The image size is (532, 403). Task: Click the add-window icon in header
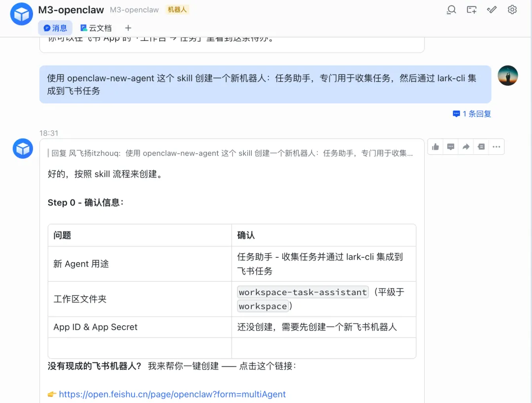point(471,10)
